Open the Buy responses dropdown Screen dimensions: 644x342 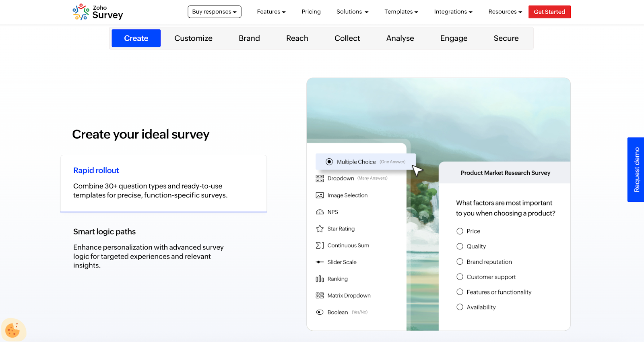click(x=215, y=12)
